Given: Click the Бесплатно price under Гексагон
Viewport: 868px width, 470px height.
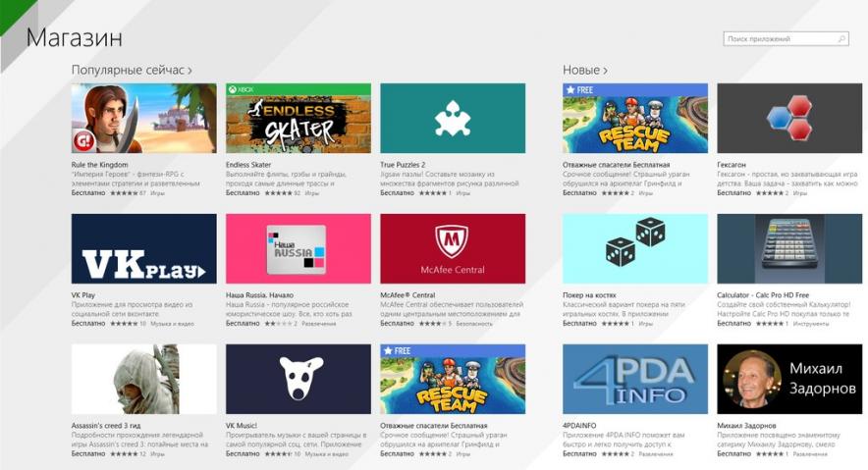Looking at the screenshot, I should click(x=734, y=193).
